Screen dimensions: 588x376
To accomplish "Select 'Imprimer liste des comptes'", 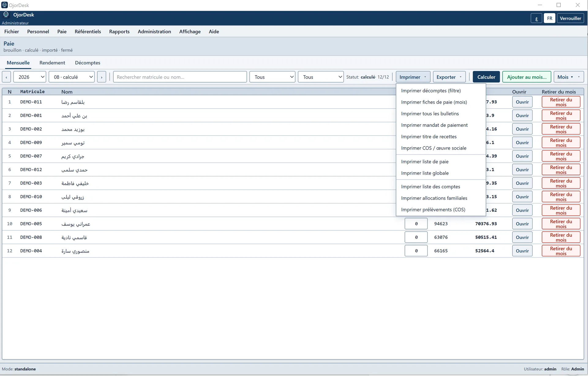I will click(441, 187).
